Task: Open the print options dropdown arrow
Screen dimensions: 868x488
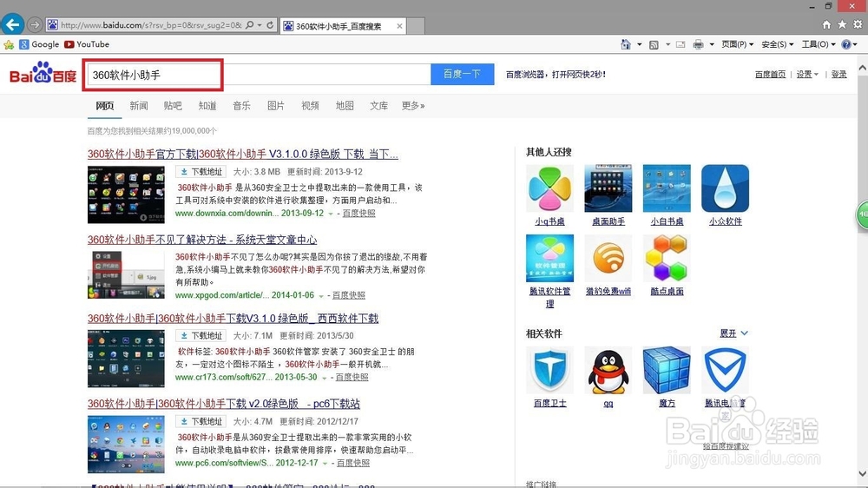Action: [x=712, y=44]
